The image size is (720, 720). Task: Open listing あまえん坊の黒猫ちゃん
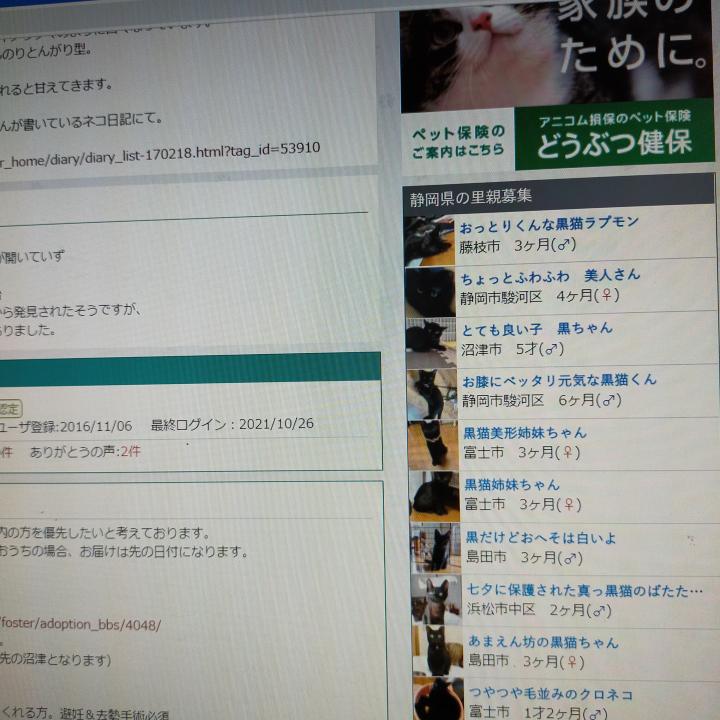tap(543, 642)
